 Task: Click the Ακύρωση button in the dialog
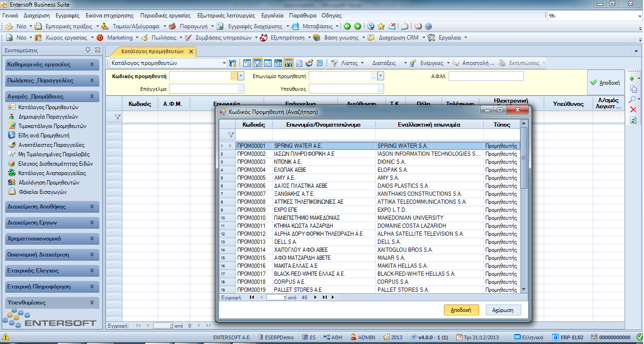(503, 310)
